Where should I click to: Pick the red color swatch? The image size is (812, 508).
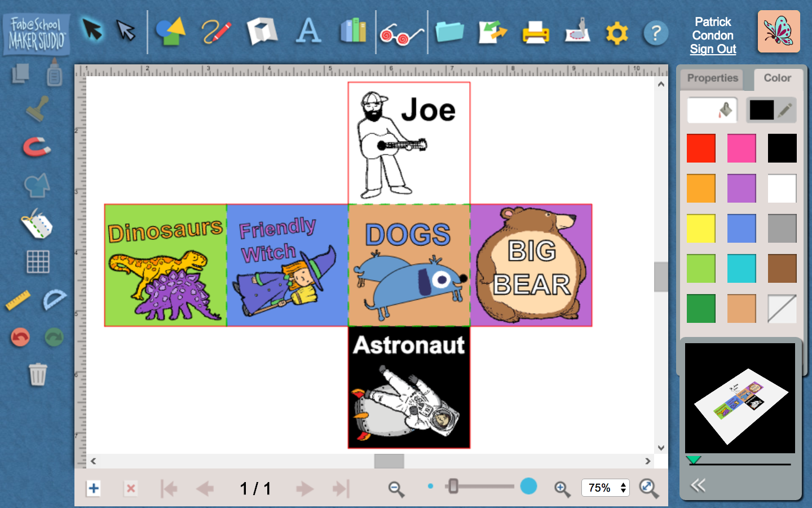pos(701,148)
